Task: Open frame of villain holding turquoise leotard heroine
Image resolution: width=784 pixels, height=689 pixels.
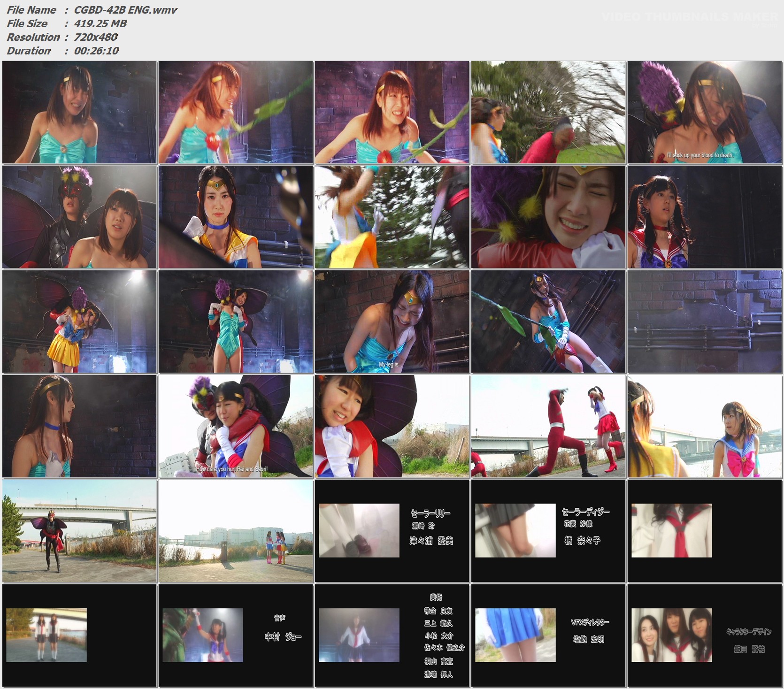Action: point(236,322)
